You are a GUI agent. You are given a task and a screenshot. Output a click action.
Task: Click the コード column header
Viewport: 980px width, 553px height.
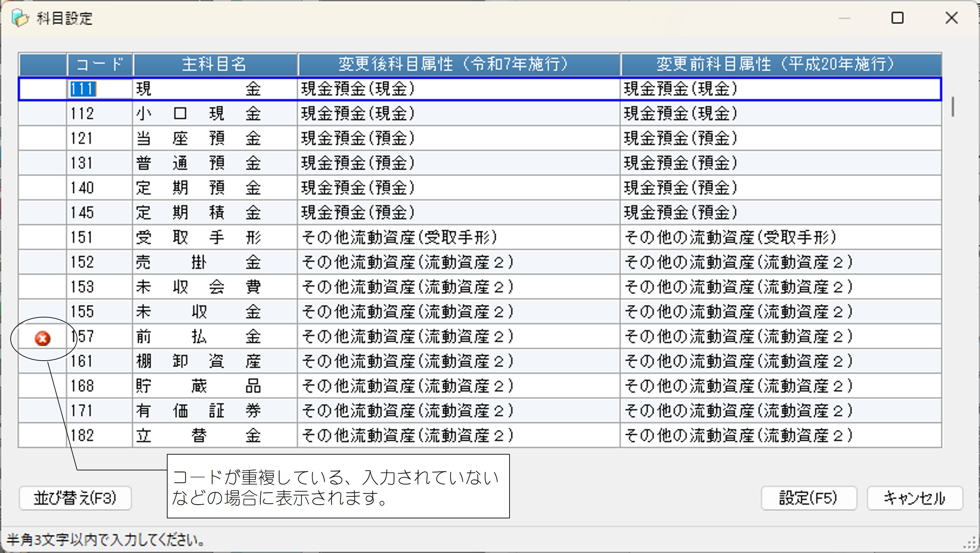click(100, 64)
